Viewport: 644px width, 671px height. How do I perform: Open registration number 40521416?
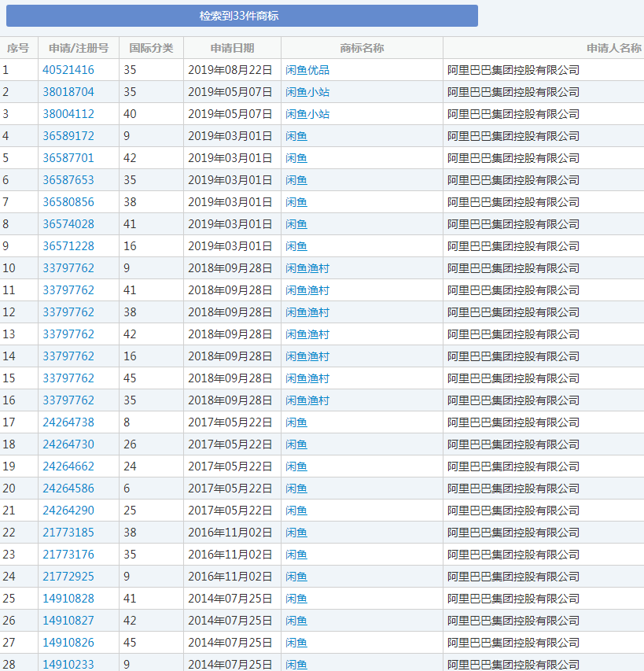[68, 70]
